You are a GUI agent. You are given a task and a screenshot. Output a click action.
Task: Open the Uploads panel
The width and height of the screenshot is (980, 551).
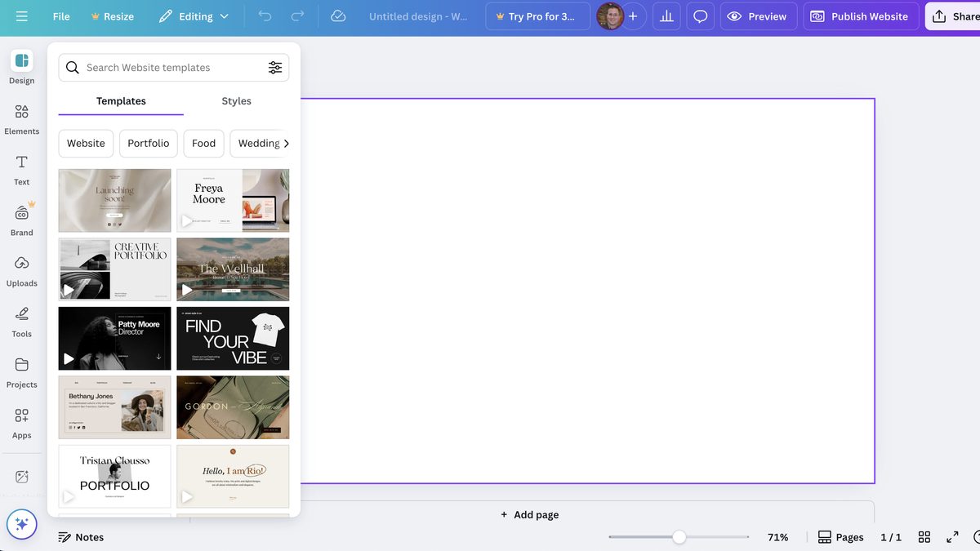21,269
